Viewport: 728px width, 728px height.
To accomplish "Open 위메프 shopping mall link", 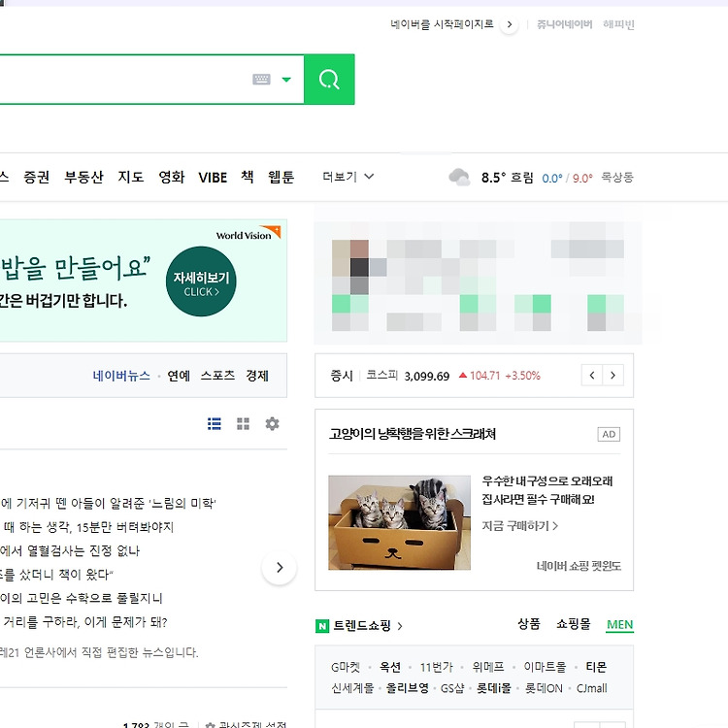I will click(488, 667).
